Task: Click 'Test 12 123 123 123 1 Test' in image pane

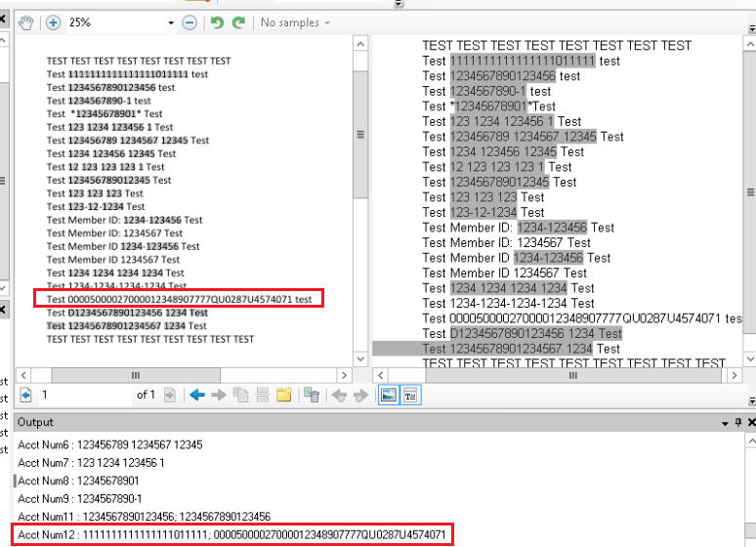Action: [105, 167]
